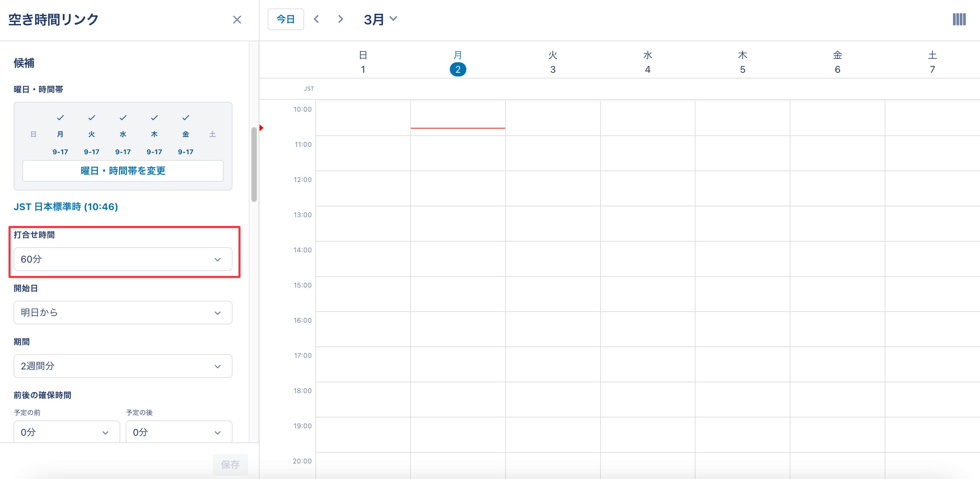980x479 pixels.
Task: Go to previous week arrow
Action: tap(317, 19)
